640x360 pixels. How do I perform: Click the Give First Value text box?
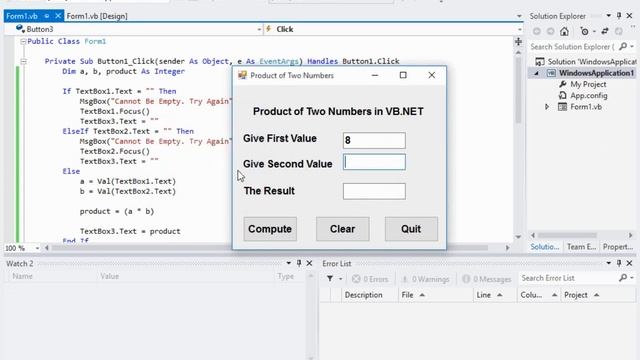pos(374,140)
